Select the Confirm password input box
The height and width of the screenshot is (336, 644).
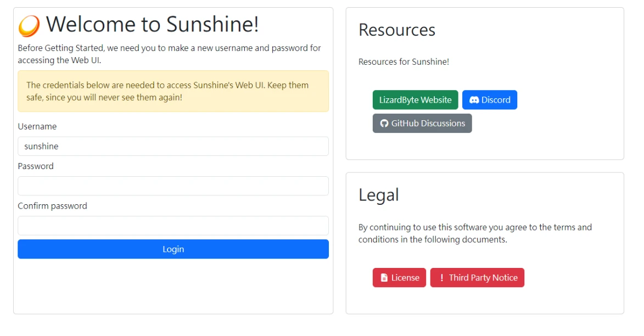[173, 226]
